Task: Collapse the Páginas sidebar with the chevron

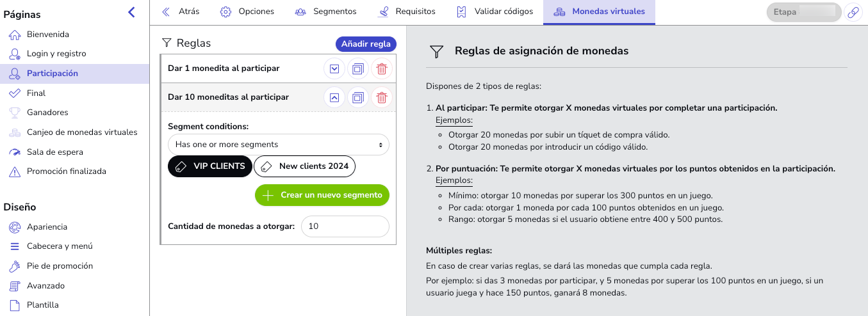Action: point(131,12)
